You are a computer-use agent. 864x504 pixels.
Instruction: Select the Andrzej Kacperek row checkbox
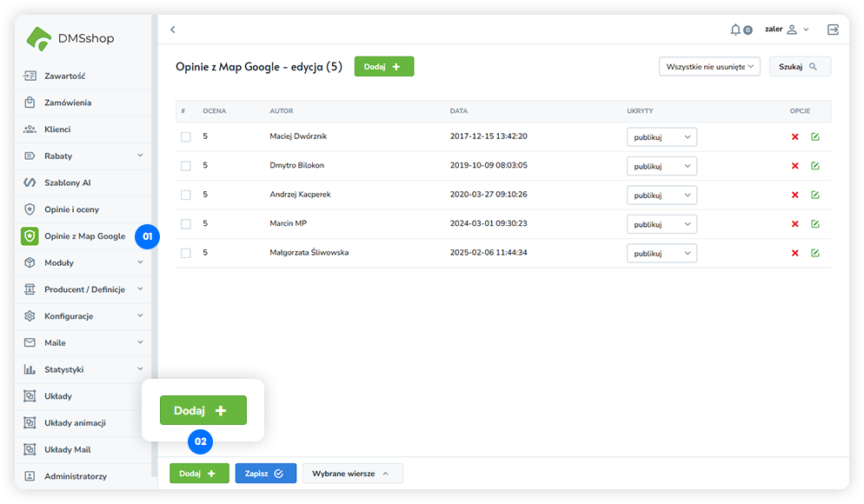pos(185,195)
